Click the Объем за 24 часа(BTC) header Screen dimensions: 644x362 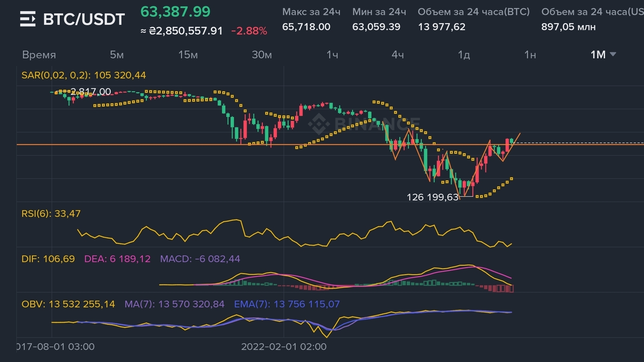(x=473, y=12)
